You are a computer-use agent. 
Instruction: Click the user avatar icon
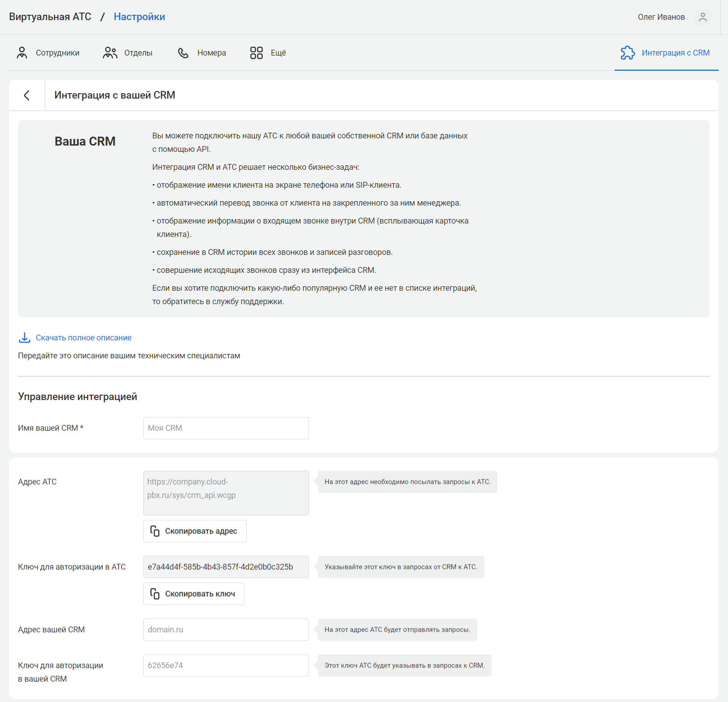(x=702, y=17)
